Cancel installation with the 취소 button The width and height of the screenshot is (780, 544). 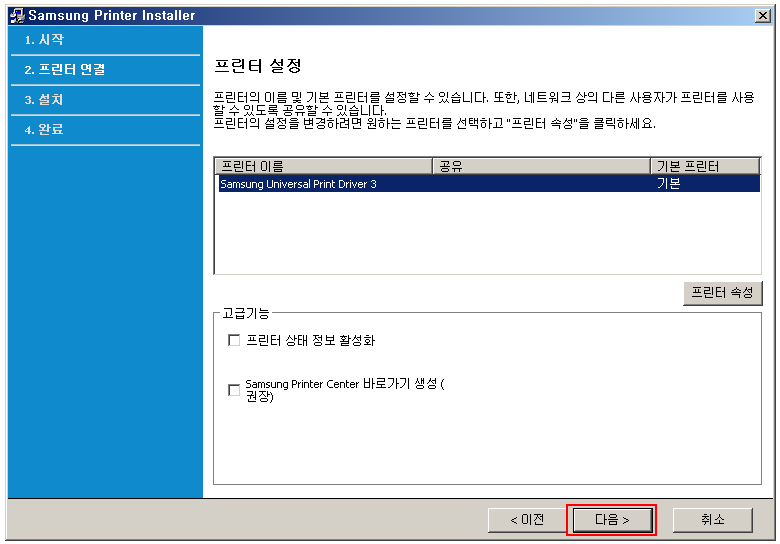coord(712,520)
